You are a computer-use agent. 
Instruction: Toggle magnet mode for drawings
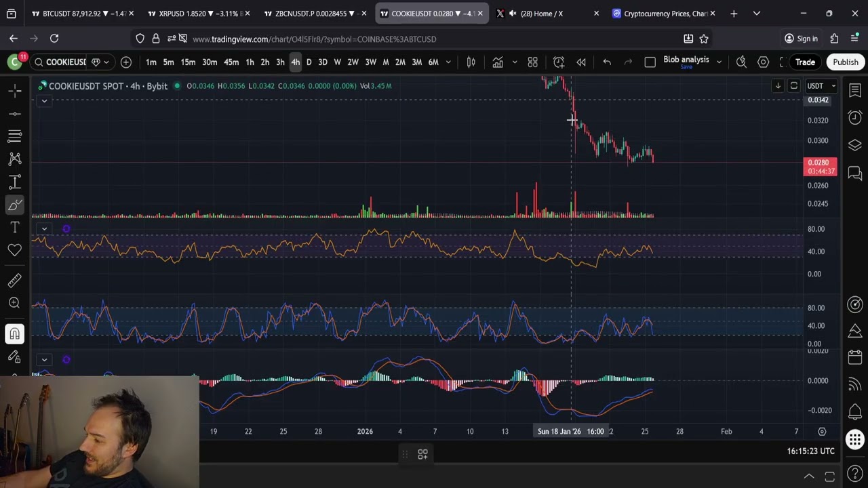pos(15,333)
